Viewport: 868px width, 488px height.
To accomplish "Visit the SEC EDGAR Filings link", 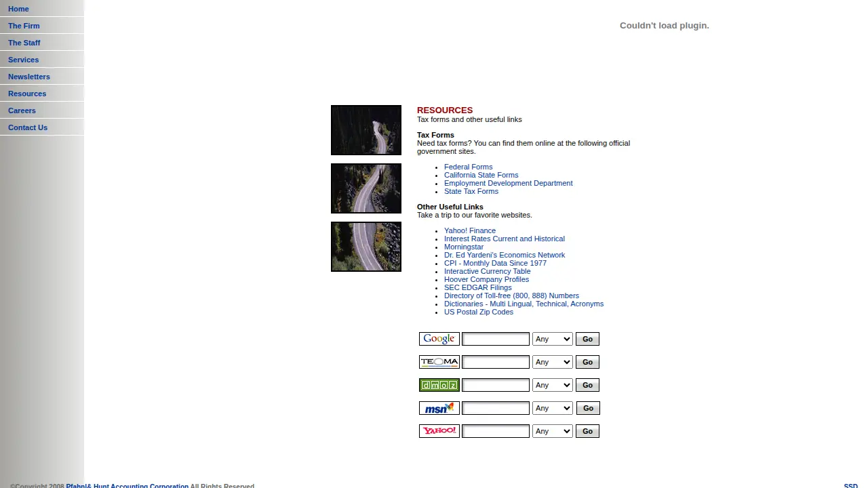I will 478,287.
